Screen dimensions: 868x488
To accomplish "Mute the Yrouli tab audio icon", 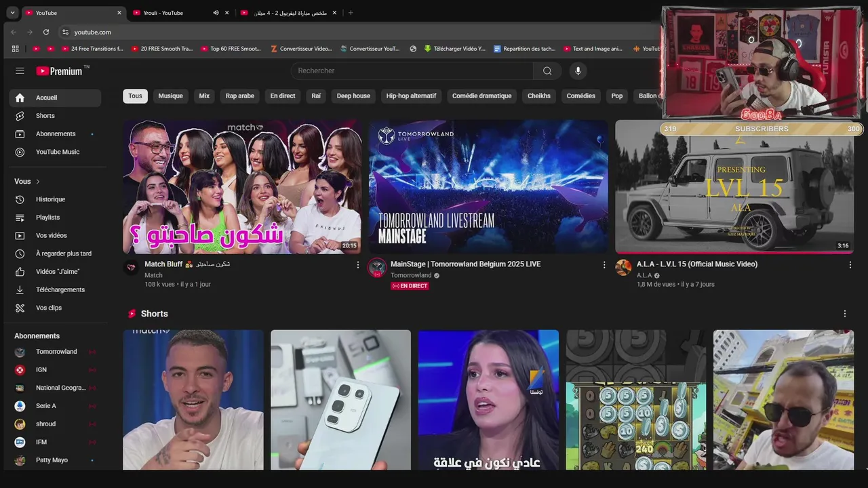I will pyautogui.click(x=216, y=13).
